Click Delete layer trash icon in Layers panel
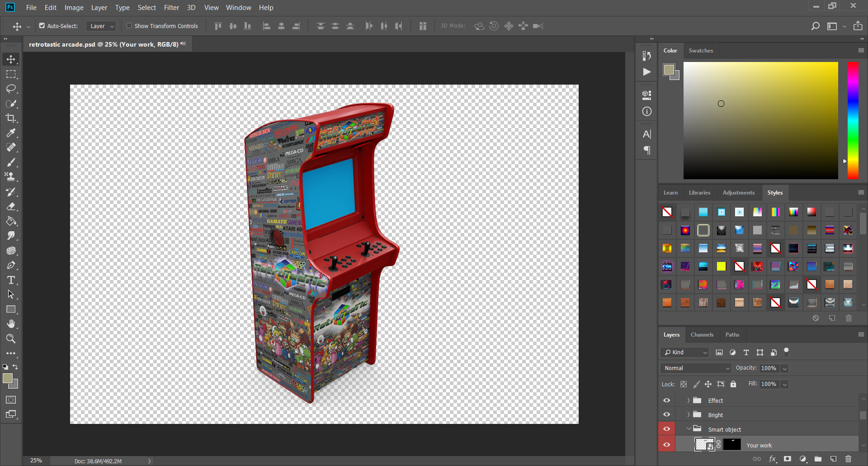The image size is (868, 466). point(848,459)
